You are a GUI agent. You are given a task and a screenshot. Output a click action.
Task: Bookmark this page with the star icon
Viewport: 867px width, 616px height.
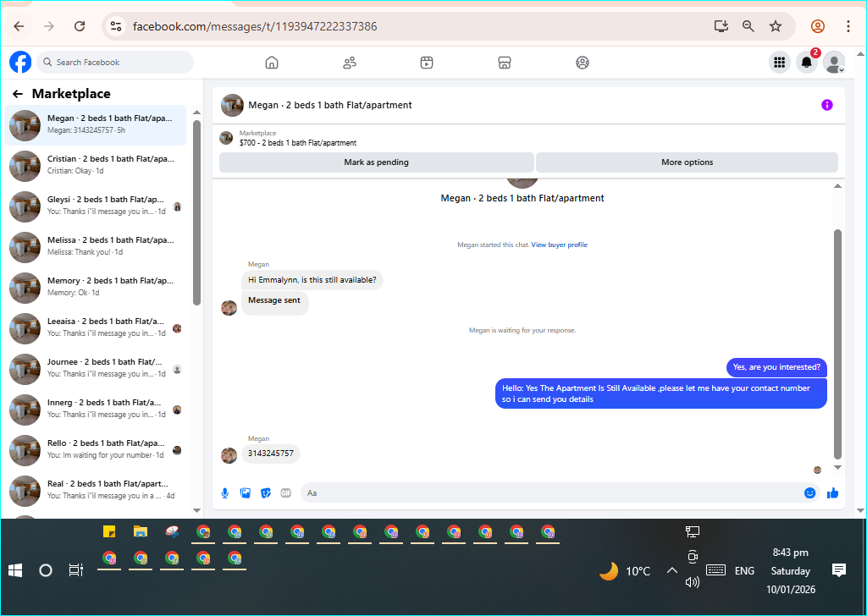pyautogui.click(x=776, y=26)
